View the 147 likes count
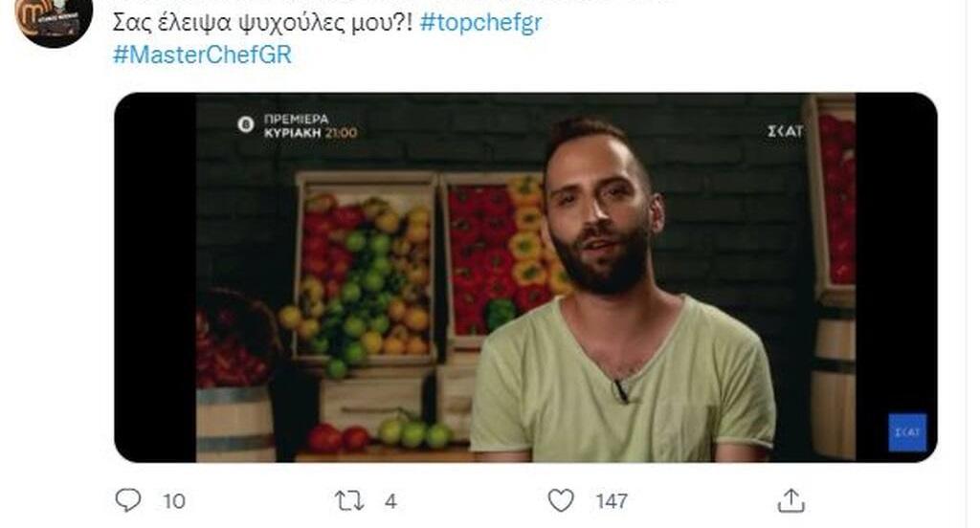 612,501
